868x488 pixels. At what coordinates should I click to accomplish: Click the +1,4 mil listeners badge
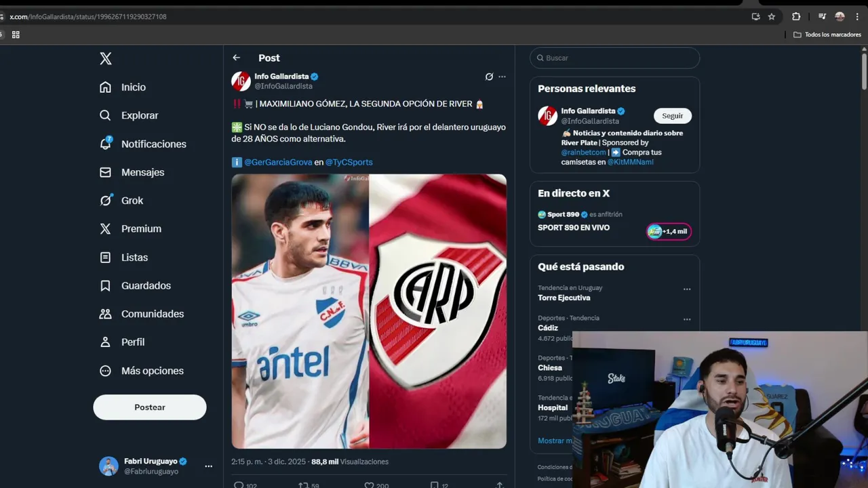click(x=669, y=231)
